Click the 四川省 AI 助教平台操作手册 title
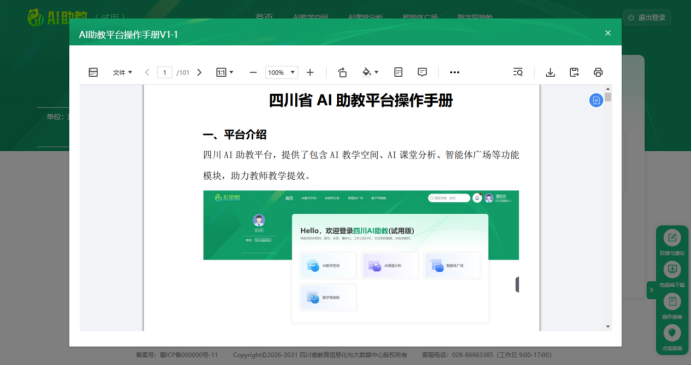 (x=361, y=101)
